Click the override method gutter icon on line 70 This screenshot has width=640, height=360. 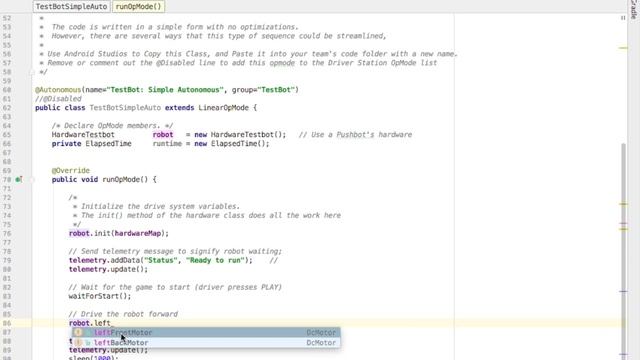pyautogui.click(x=18, y=180)
